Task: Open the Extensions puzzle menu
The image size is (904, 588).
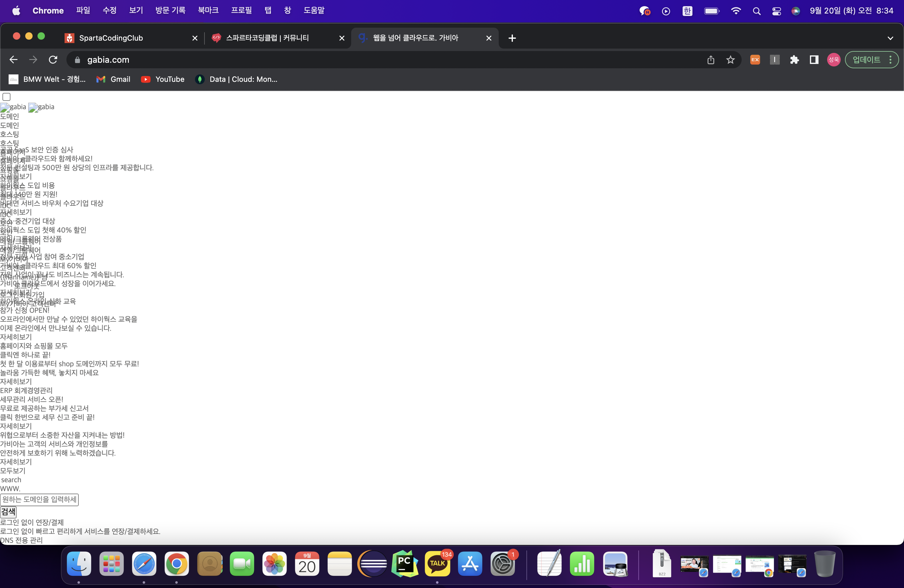Action: [794, 60]
